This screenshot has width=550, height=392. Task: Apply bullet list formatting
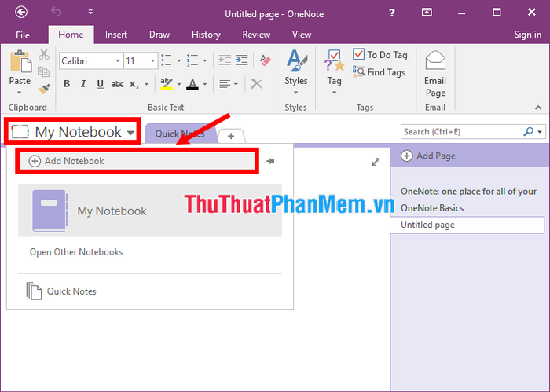167,60
